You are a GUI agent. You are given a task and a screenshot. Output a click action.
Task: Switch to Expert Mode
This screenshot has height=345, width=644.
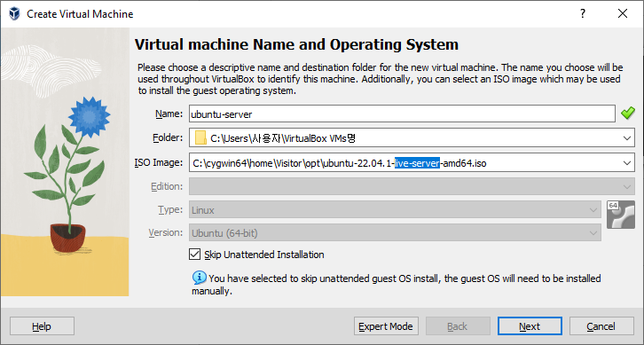pos(386,326)
